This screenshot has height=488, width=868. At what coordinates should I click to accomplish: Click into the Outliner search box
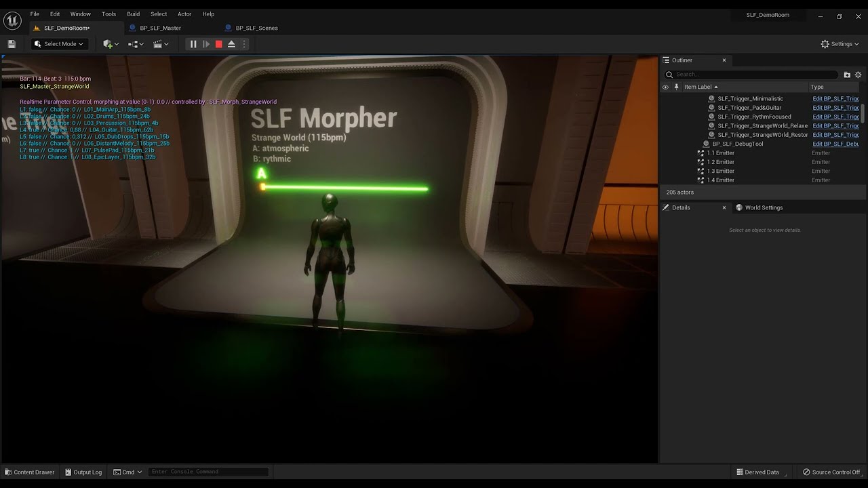coord(751,75)
